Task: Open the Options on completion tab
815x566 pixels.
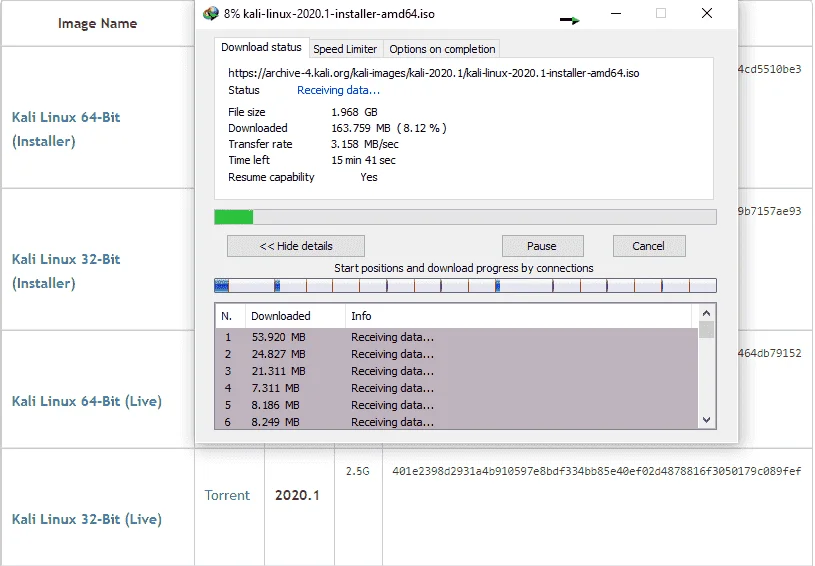Action: click(442, 49)
